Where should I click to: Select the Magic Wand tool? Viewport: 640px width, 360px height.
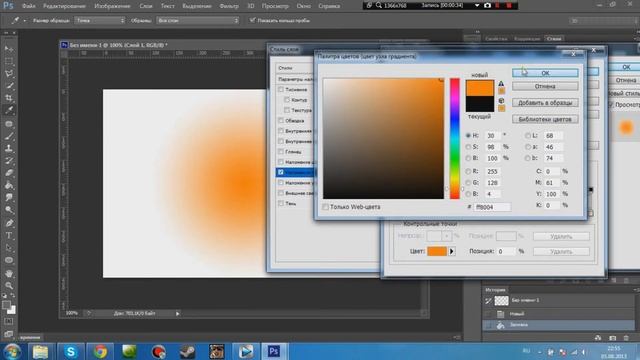tap(9, 86)
